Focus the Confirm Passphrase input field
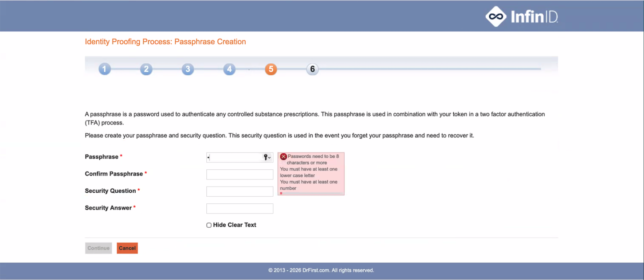The image size is (644, 280). pos(240,174)
